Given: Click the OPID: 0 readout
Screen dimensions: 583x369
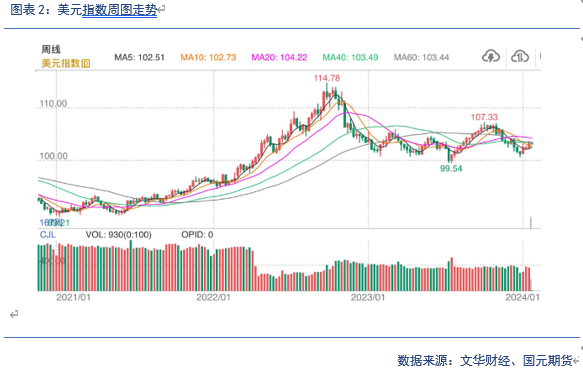Looking at the screenshot, I should (197, 235).
